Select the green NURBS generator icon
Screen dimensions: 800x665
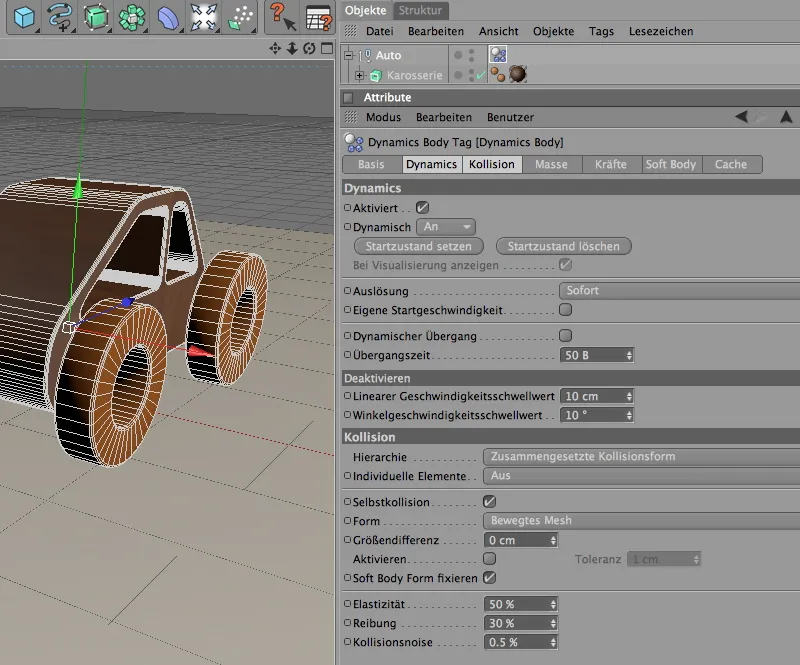(x=96, y=17)
